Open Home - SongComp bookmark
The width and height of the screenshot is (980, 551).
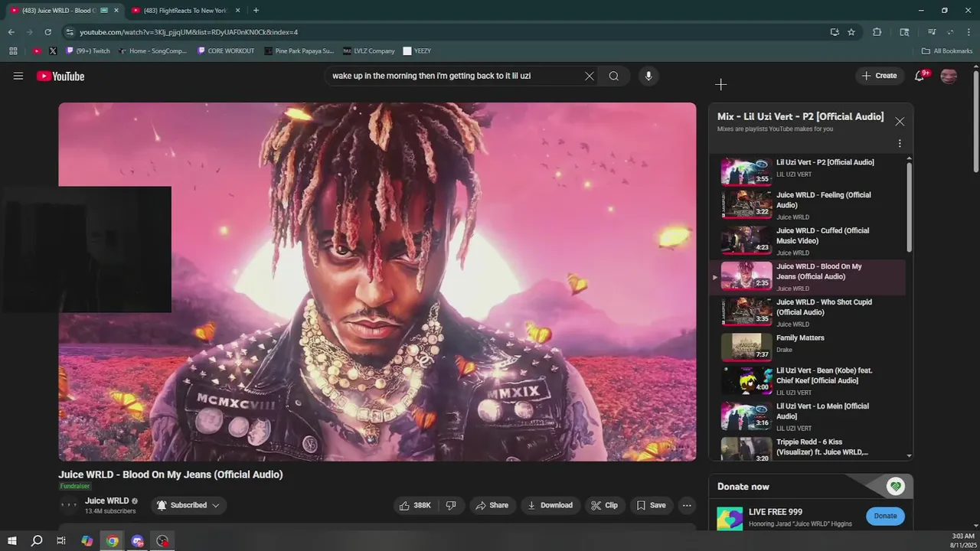click(x=152, y=51)
